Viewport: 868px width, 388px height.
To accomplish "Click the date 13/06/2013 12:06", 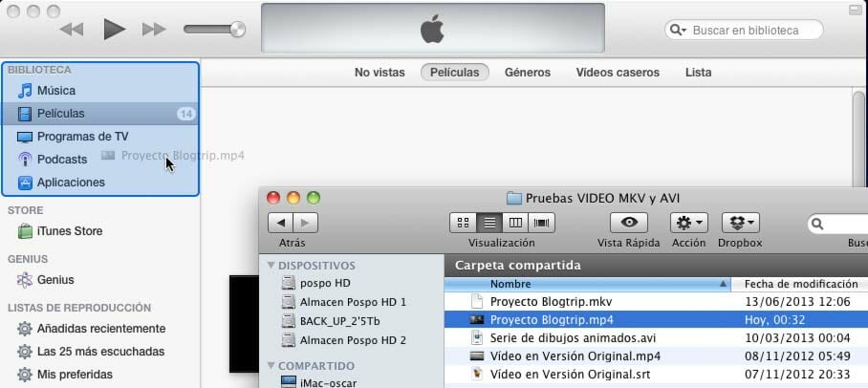I will tap(797, 302).
